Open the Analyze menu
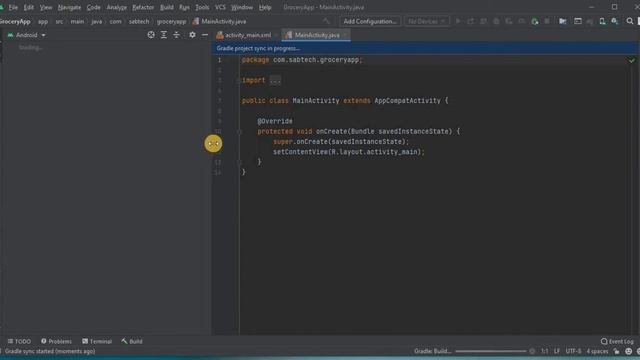This screenshot has width=640, height=360. pos(117,7)
